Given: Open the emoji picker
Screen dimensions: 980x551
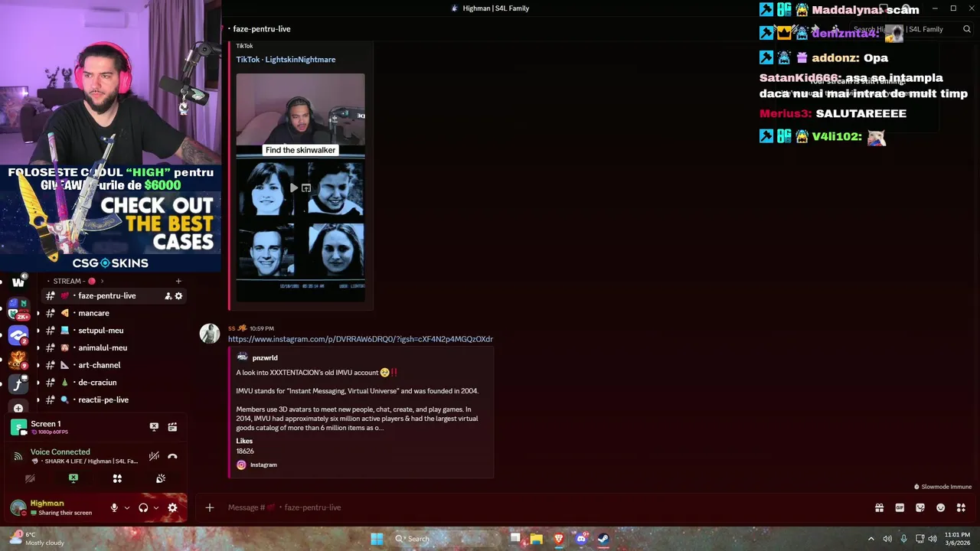Looking at the screenshot, I should 941,507.
